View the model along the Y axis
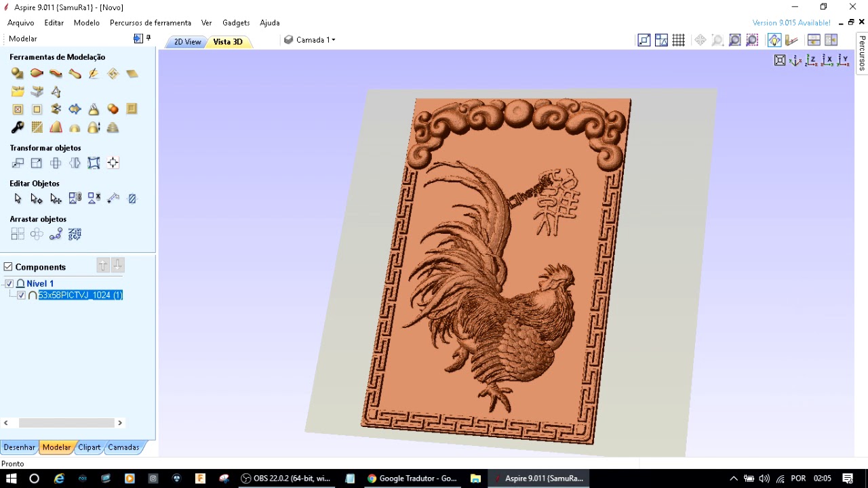The image size is (868, 488). (843, 60)
